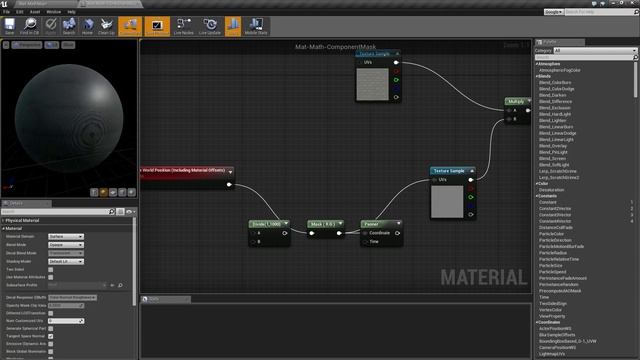Click the search icon in top-right help field
The image size is (640, 360).
(636, 12)
